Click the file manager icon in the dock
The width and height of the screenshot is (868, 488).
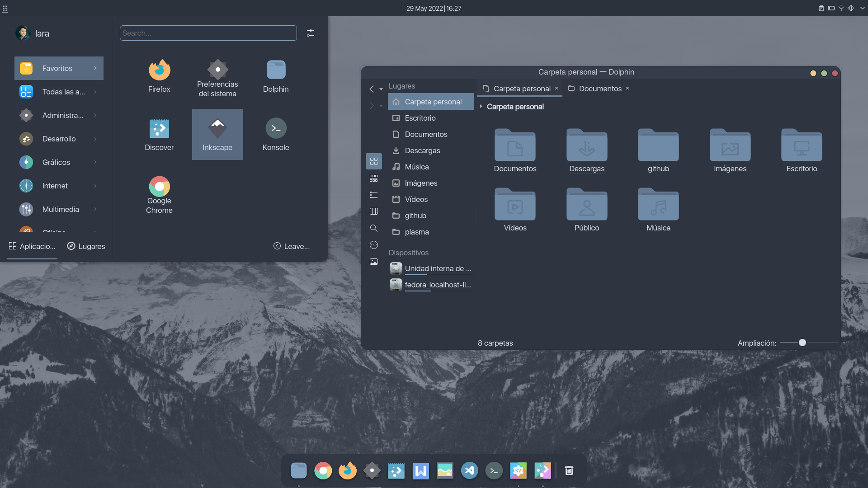point(299,471)
